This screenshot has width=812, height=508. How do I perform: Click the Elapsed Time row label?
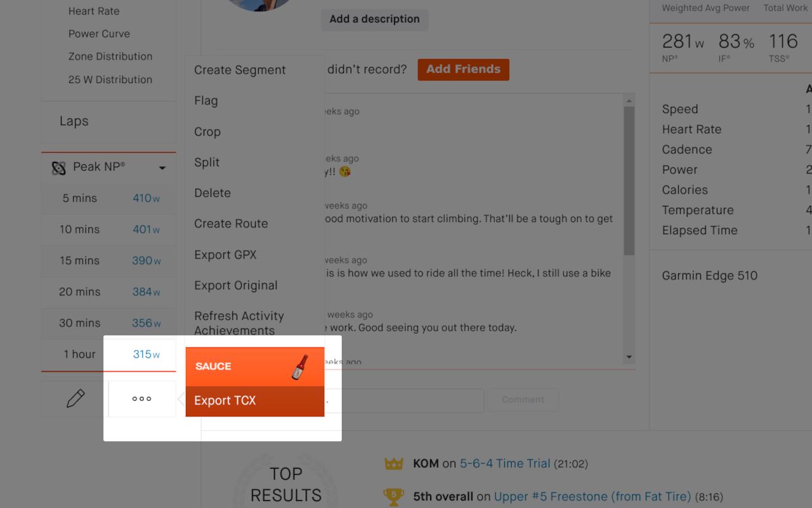(x=700, y=231)
